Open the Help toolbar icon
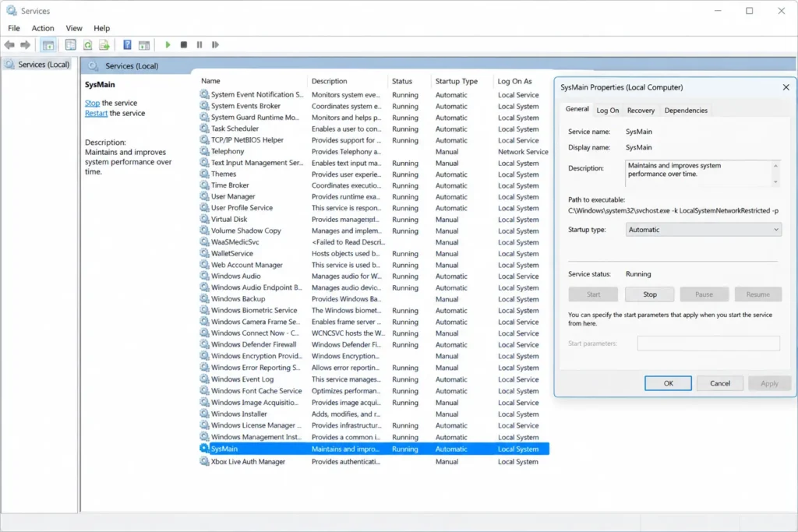Screen dimensions: 798x532 click(x=127, y=44)
